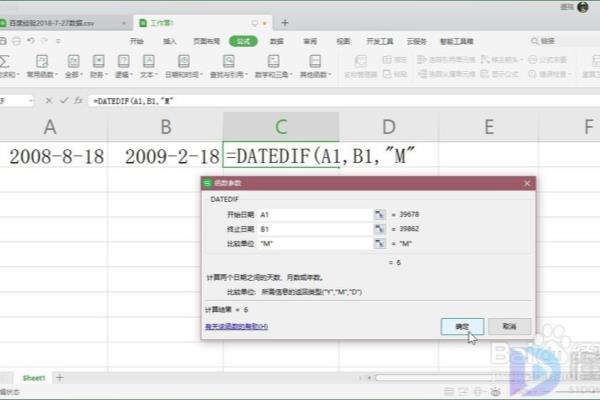Click the user avatar at top right
This screenshot has width=600, height=400.
coord(583,7)
